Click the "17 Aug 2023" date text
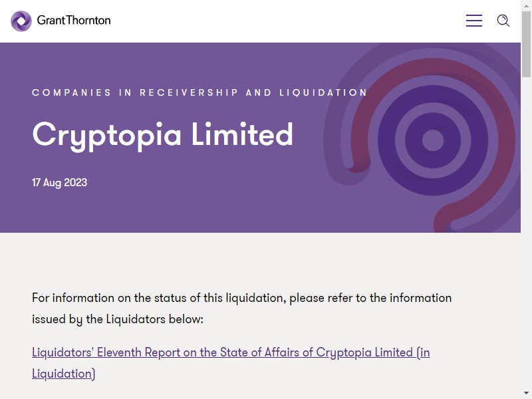Viewport: 532px width, 399px height. (59, 182)
